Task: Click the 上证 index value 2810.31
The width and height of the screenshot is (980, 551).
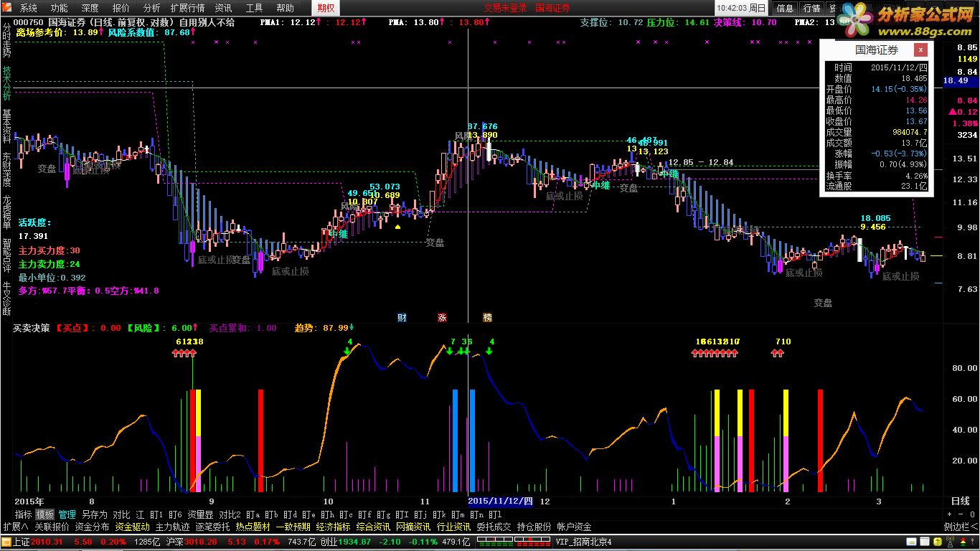Action: (47, 542)
